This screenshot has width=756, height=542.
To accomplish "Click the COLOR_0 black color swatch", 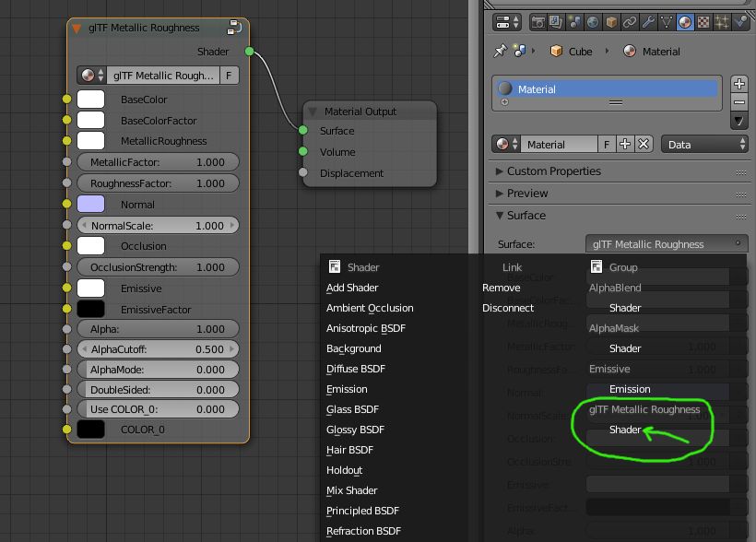I will click(x=90, y=430).
